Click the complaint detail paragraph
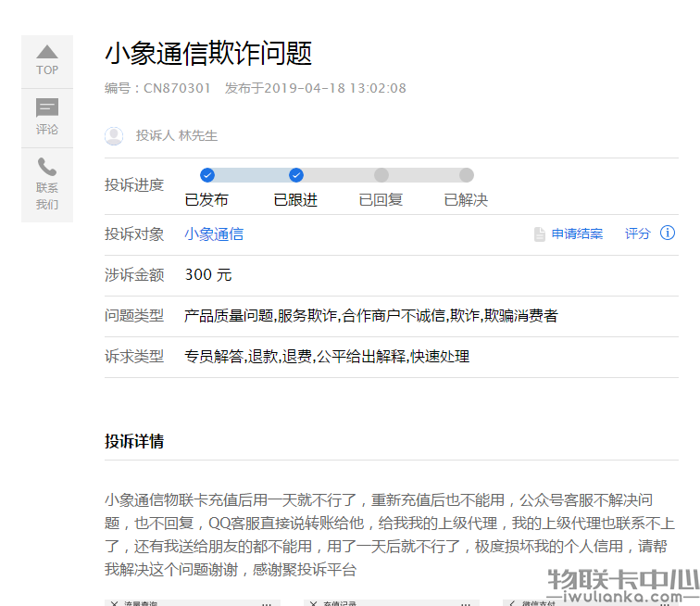Image resolution: width=700 pixels, height=606 pixels. coord(390,535)
